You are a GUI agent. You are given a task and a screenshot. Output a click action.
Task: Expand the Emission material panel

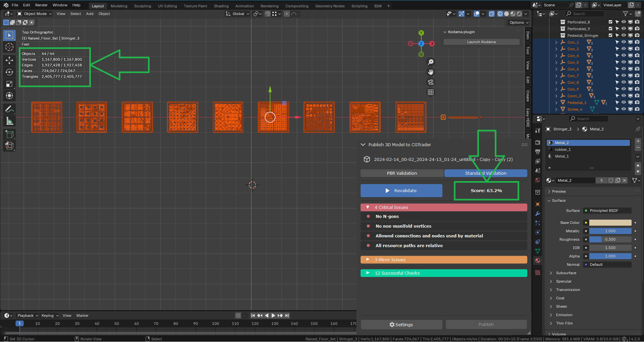point(564,315)
